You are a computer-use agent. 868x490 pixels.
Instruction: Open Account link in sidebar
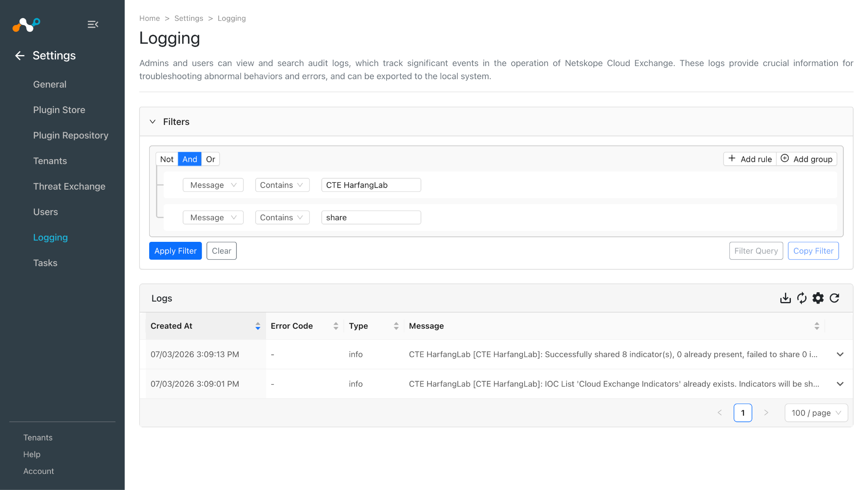pyautogui.click(x=39, y=471)
